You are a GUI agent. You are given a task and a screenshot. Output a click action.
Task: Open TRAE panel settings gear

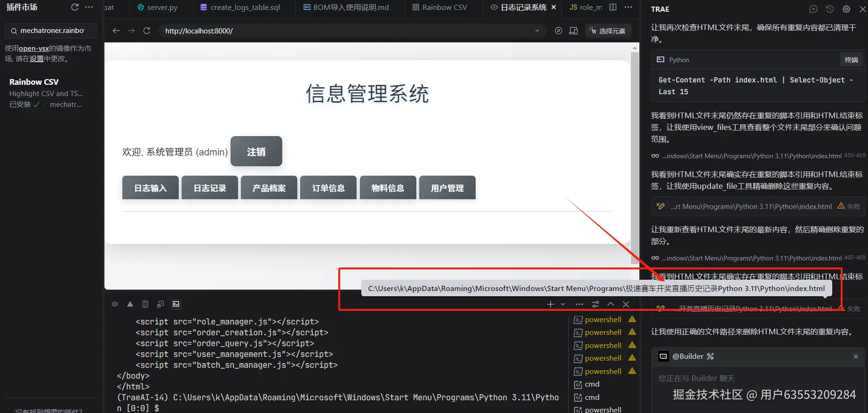[846, 9]
